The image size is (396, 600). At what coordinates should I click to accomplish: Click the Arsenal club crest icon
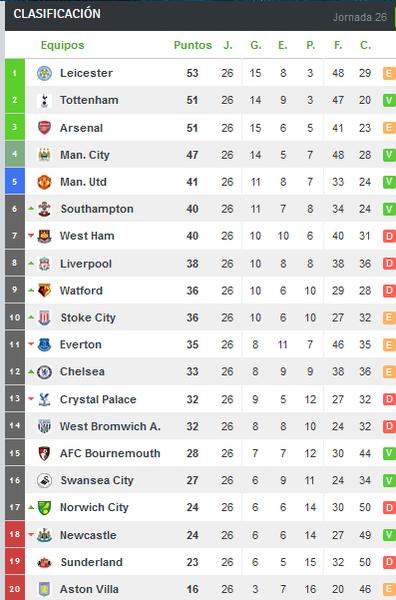[44, 128]
